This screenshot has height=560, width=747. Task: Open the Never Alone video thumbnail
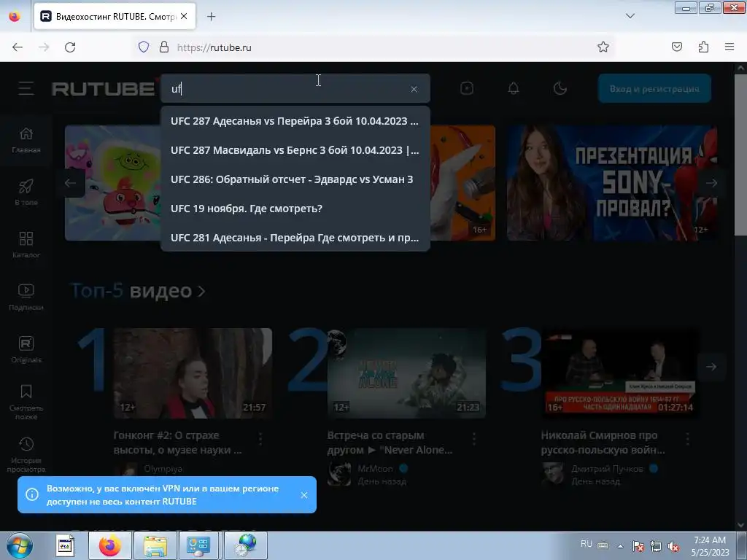[406, 373]
